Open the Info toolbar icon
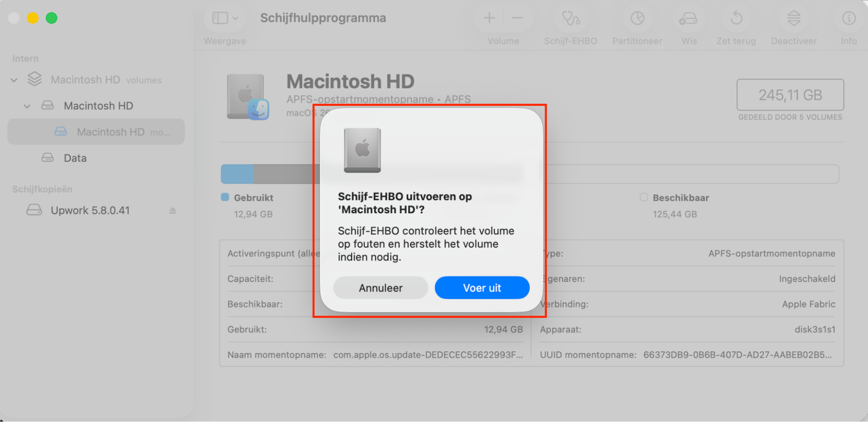This screenshot has height=422, width=868. coord(849,18)
